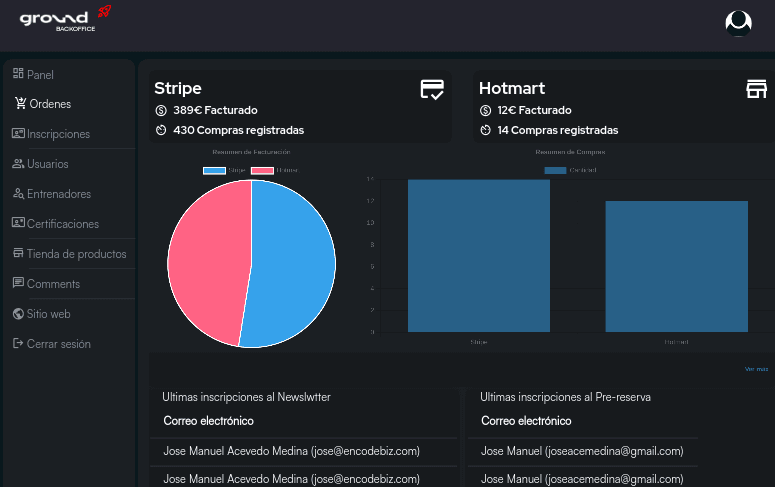
Task: Click the Inscripciones ID card icon
Action: pyautogui.click(x=18, y=133)
